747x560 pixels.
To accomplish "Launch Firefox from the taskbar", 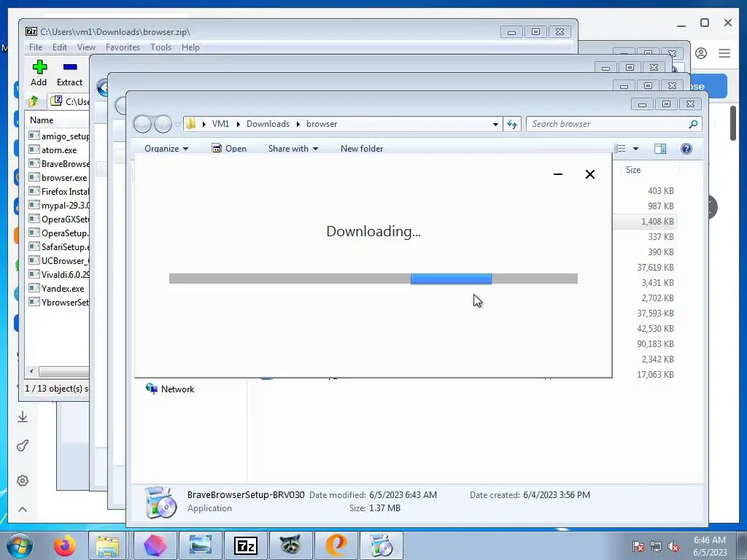I will (x=64, y=545).
